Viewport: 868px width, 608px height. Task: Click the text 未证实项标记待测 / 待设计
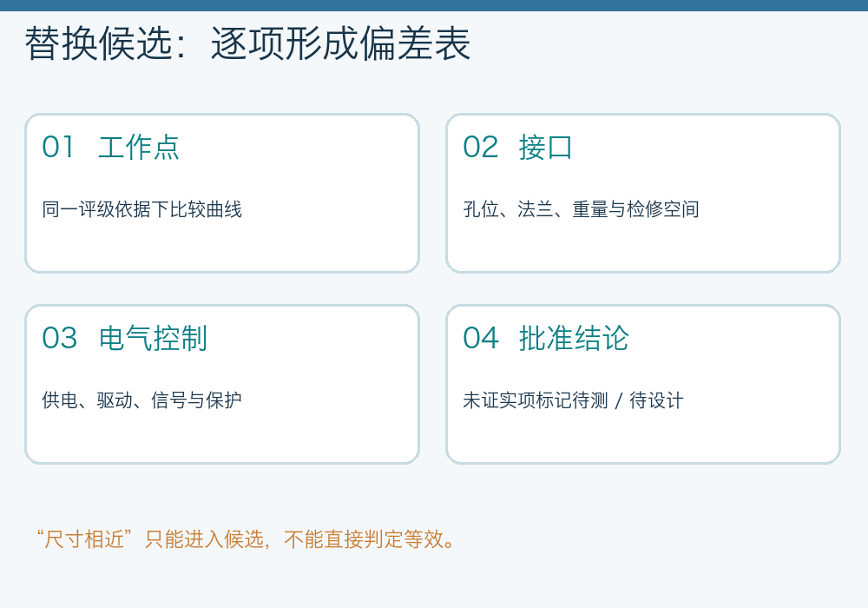[573, 400]
